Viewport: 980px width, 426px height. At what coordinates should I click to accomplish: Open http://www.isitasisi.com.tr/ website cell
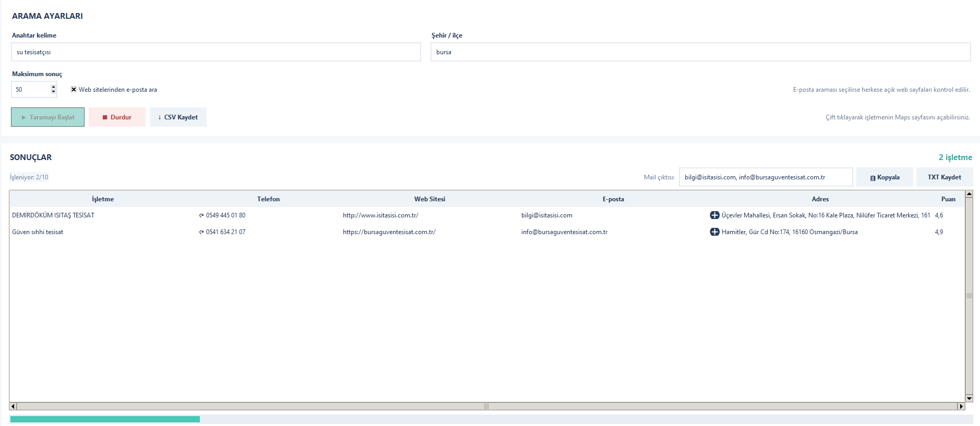click(x=380, y=215)
